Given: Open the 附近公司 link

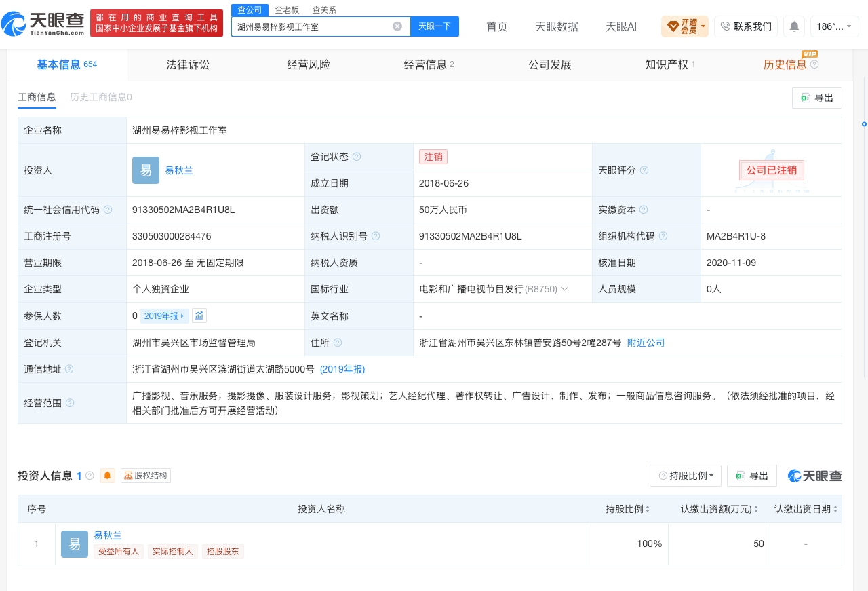Looking at the screenshot, I should (646, 343).
